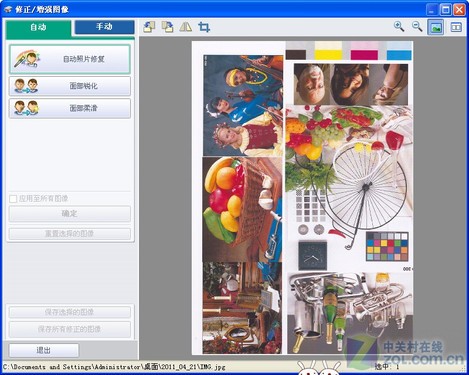
Task: Click the application icon in title bar
Action: click(8, 9)
